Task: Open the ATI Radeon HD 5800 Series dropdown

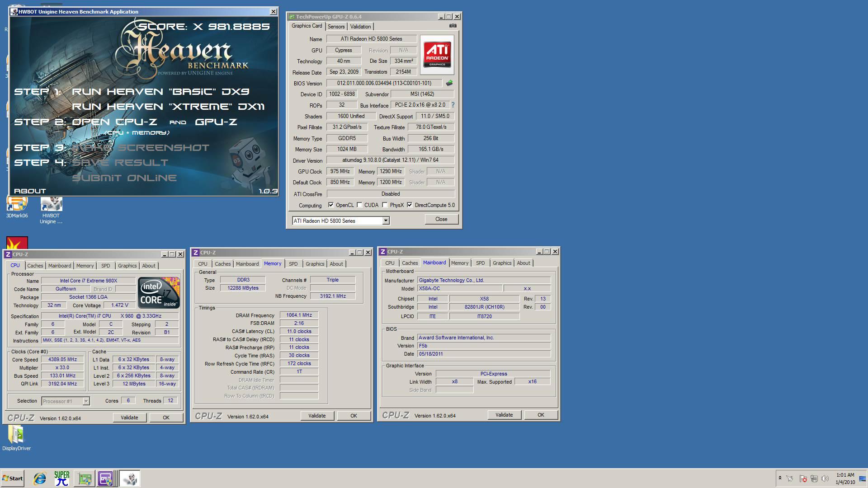Action: click(x=386, y=221)
